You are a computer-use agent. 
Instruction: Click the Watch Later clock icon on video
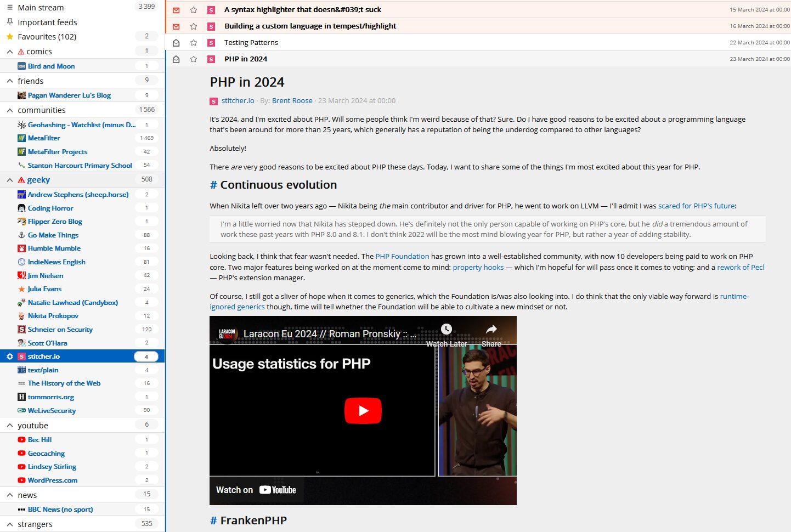click(447, 329)
